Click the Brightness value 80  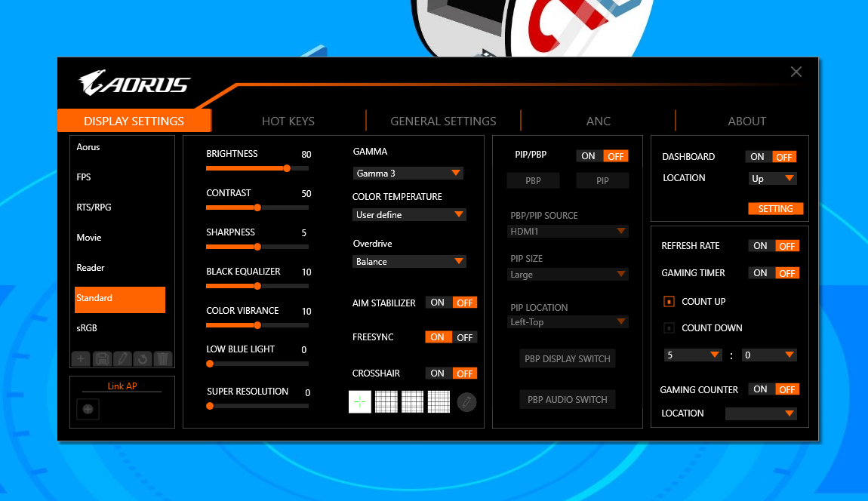(306, 155)
